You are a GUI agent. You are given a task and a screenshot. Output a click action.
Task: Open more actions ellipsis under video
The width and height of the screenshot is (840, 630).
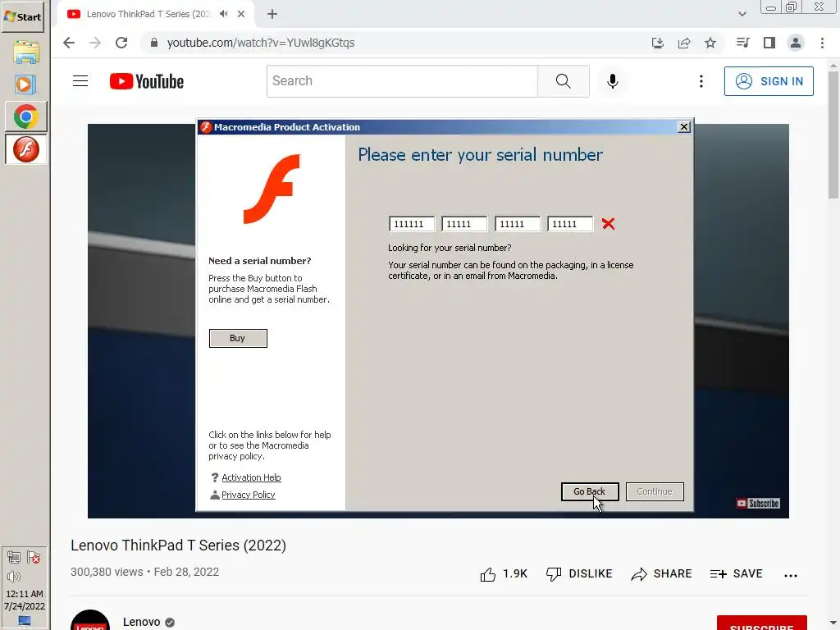[x=790, y=575]
